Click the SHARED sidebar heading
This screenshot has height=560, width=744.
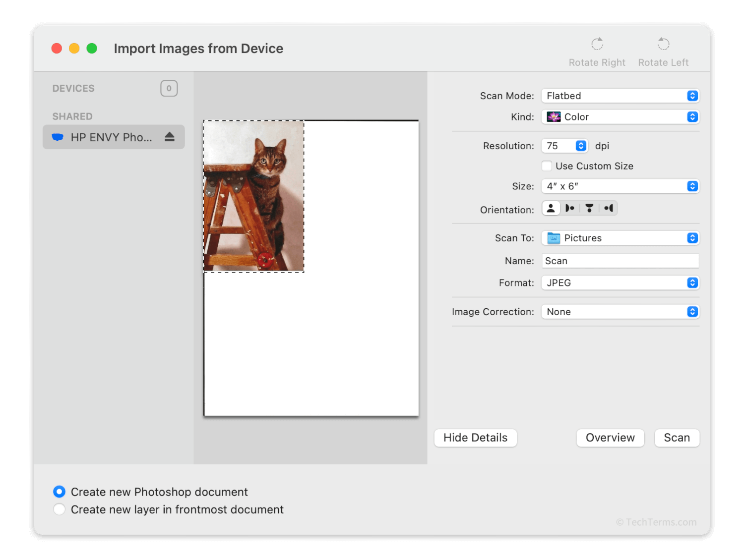pyautogui.click(x=72, y=116)
